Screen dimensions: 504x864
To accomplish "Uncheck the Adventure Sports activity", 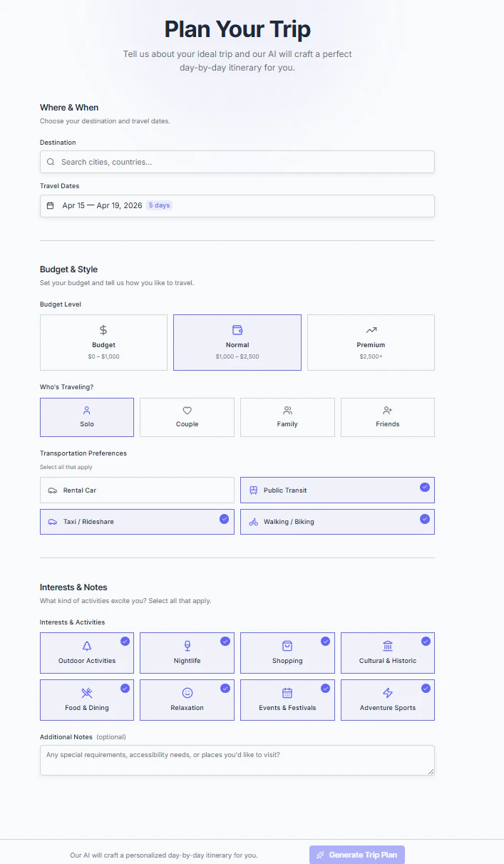I will (387, 699).
